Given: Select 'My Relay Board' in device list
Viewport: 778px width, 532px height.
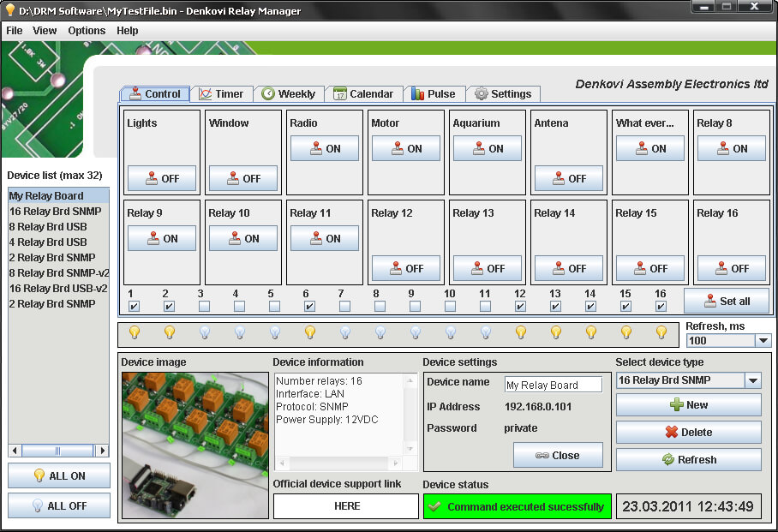Looking at the screenshot, I should [x=58, y=196].
